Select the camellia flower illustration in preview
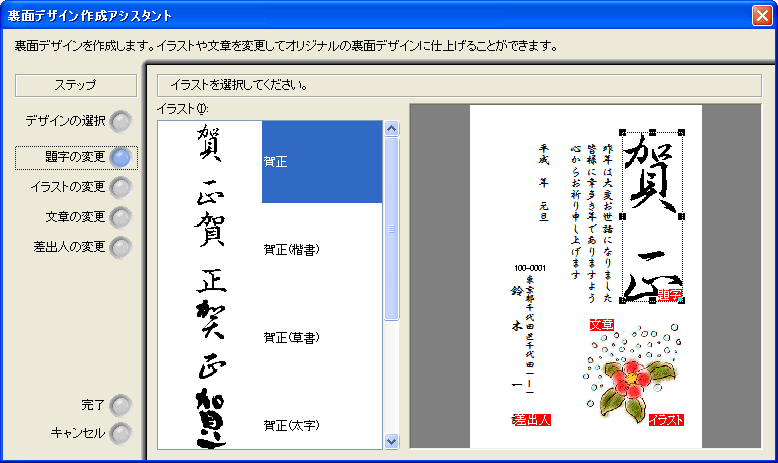Image resolution: width=778 pixels, height=463 pixels. [631, 374]
